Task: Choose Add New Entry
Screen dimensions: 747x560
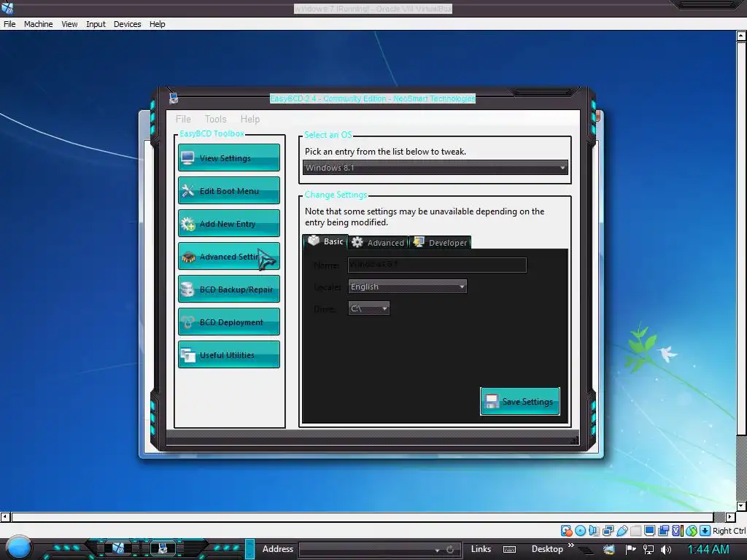Action: tap(228, 223)
